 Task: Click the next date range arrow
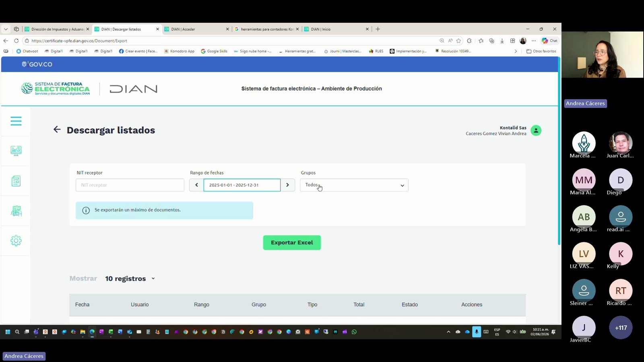pyautogui.click(x=287, y=185)
